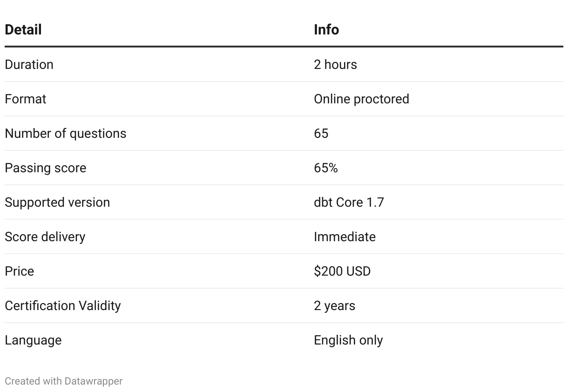Click the Online proctored cell
568x392 pixels.
point(361,99)
